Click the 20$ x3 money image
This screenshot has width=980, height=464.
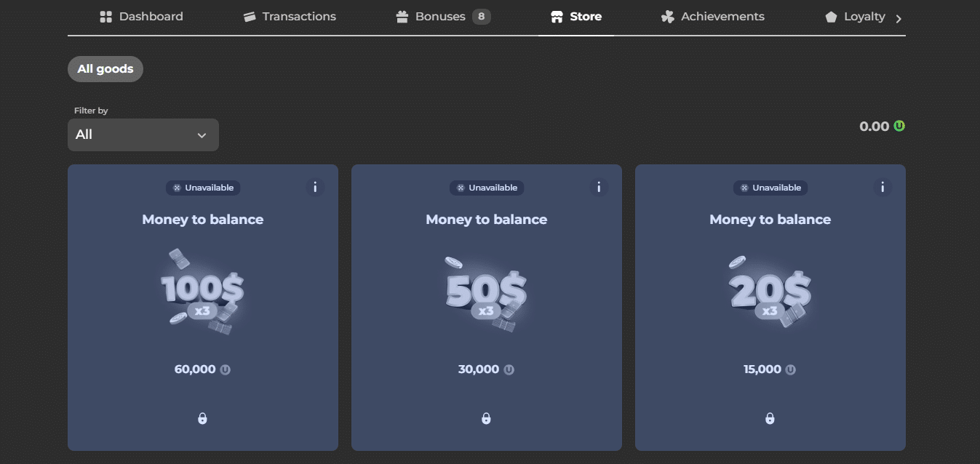coord(770,292)
